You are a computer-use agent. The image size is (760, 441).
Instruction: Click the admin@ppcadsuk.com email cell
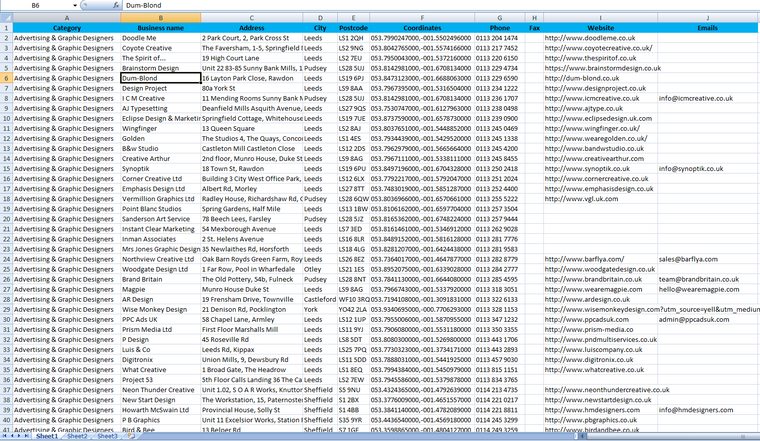pyautogui.click(x=708, y=319)
